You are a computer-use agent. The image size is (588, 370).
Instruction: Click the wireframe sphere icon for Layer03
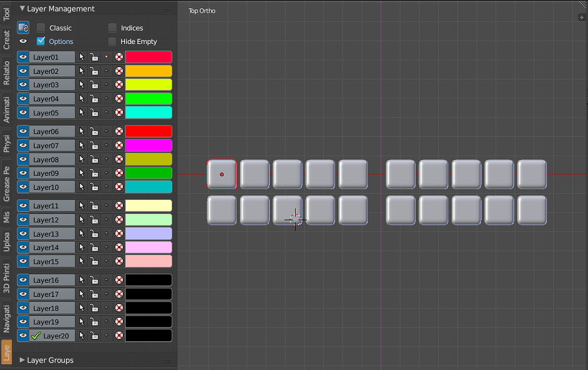pos(119,85)
